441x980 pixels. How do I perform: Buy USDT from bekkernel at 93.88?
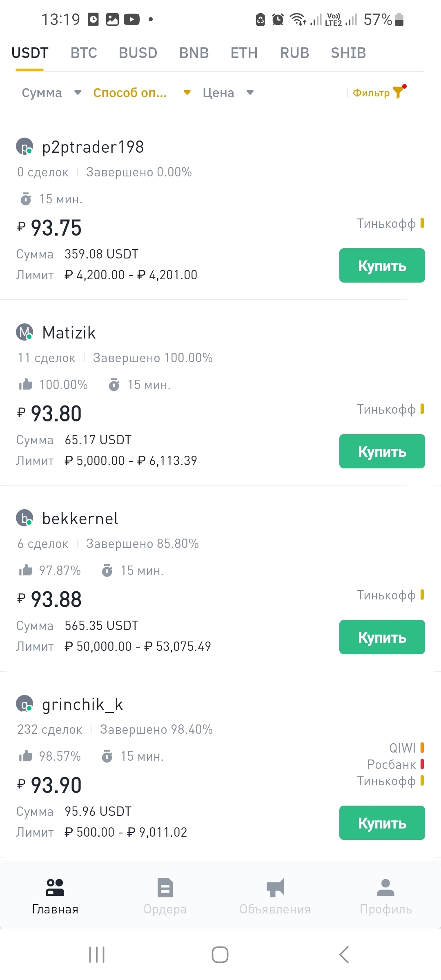pyautogui.click(x=382, y=637)
